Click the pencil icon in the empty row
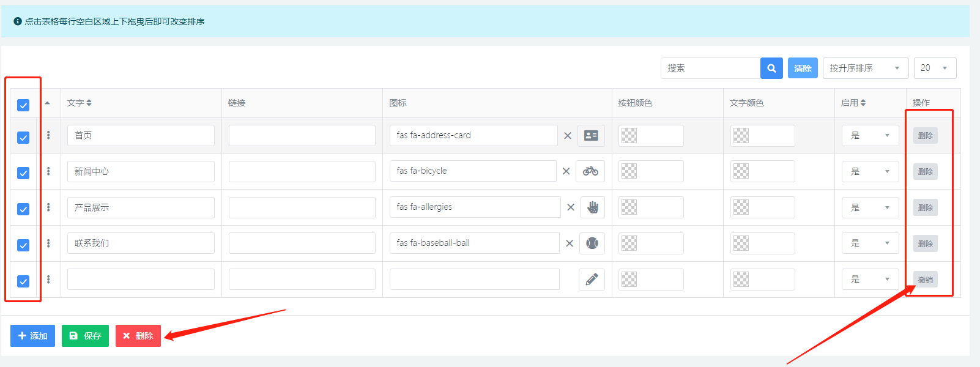980x367 pixels. (592, 280)
